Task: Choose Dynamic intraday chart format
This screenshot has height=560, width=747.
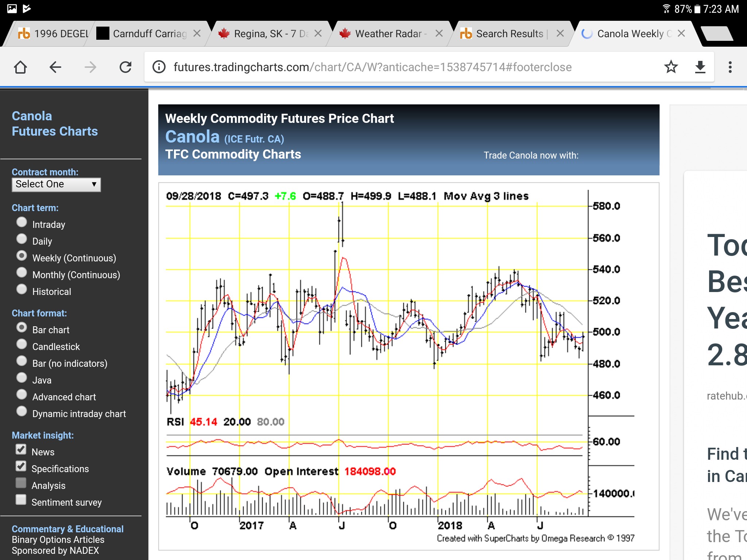Action: point(22,411)
